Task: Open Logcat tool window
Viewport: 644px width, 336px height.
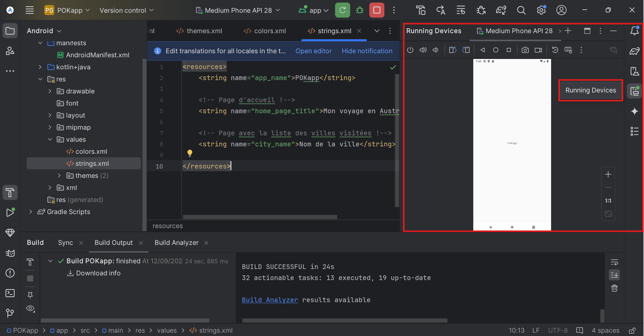Action: (10, 253)
